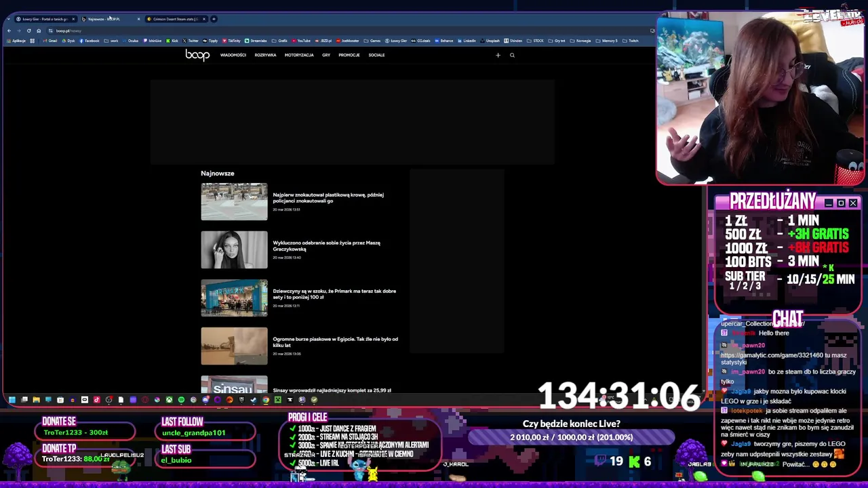Expand the STOCK bookmarks folder
This screenshot has height=488, width=868.
point(535,41)
